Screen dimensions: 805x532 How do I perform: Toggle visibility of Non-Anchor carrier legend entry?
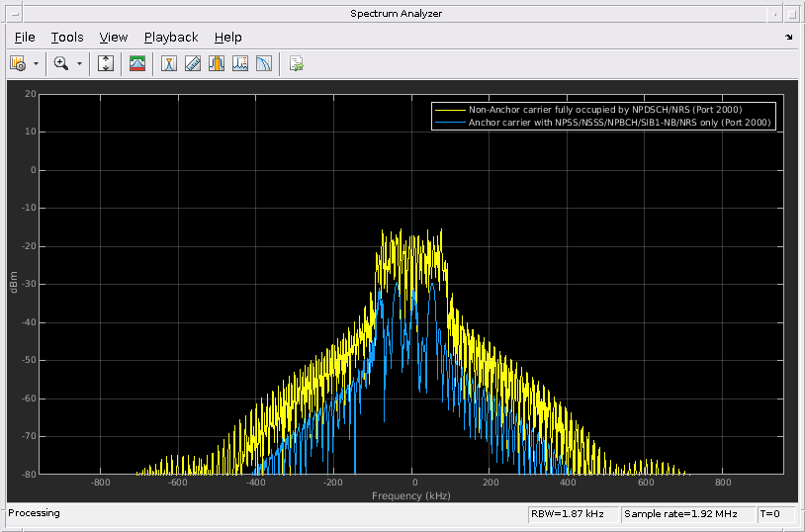click(x=604, y=109)
